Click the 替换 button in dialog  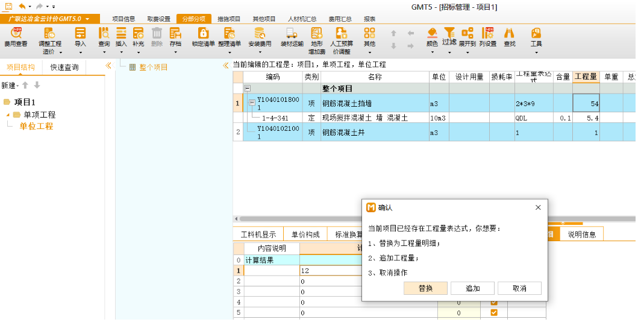425,288
